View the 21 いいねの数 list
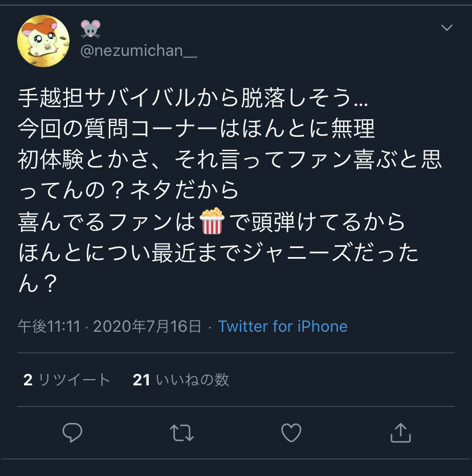472x476 pixels. (x=181, y=380)
